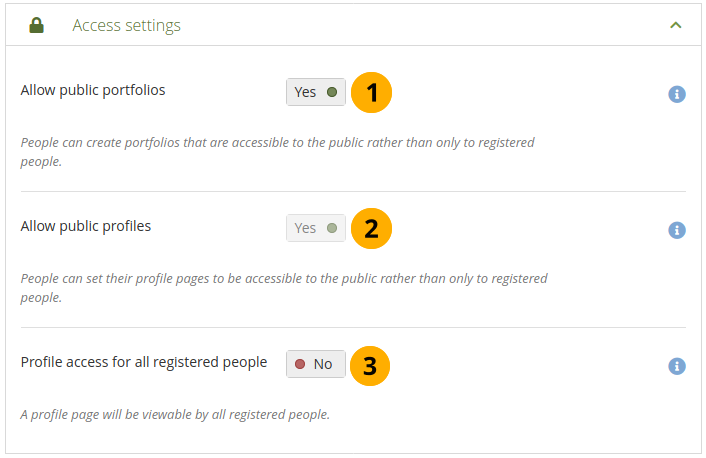Image resolution: width=706 pixels, height=458 pixels.
Task: Click the 'viewable by all registered people' description
Action: click(x=175, y=413)
